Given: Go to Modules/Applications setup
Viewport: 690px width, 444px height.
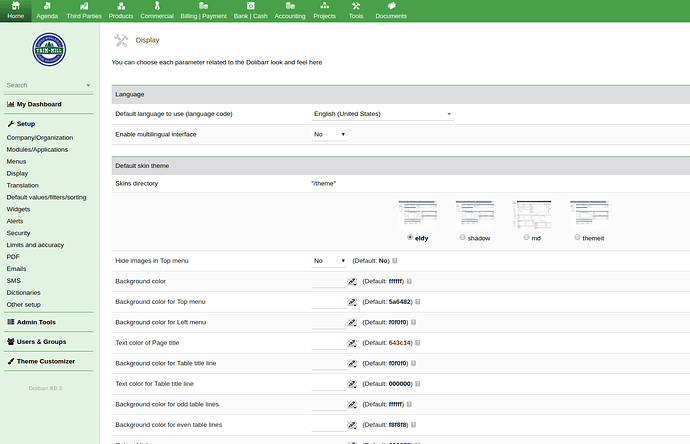Looking at the screenshot, I should 37,150.
